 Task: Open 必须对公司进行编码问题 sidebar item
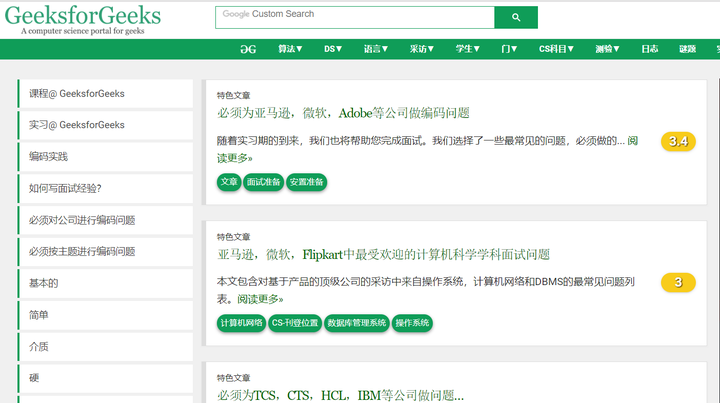tap(105, 220)
